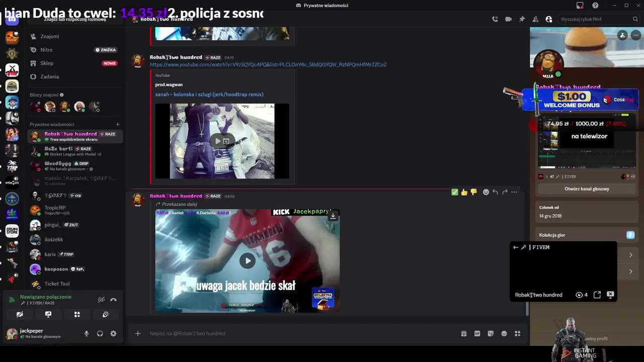Show stream viewers count
644x362 pixels.
coord(582,295)
